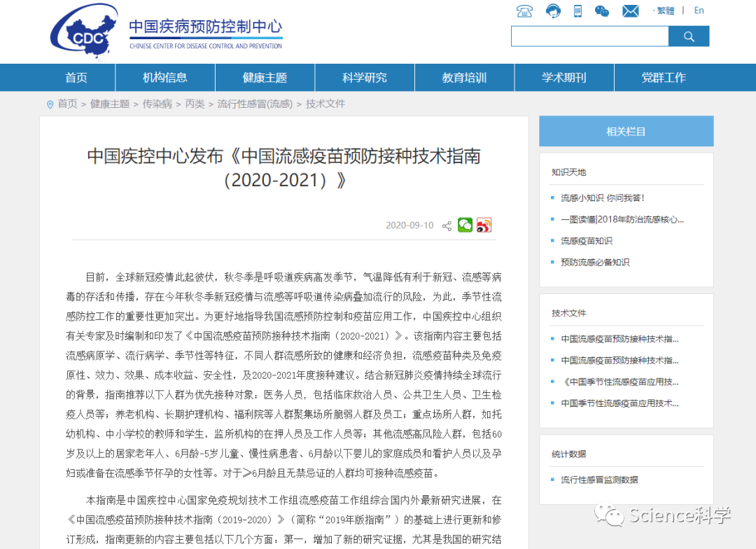Open the 党群工作 navigation tab
756x549 pixels.
664,78
